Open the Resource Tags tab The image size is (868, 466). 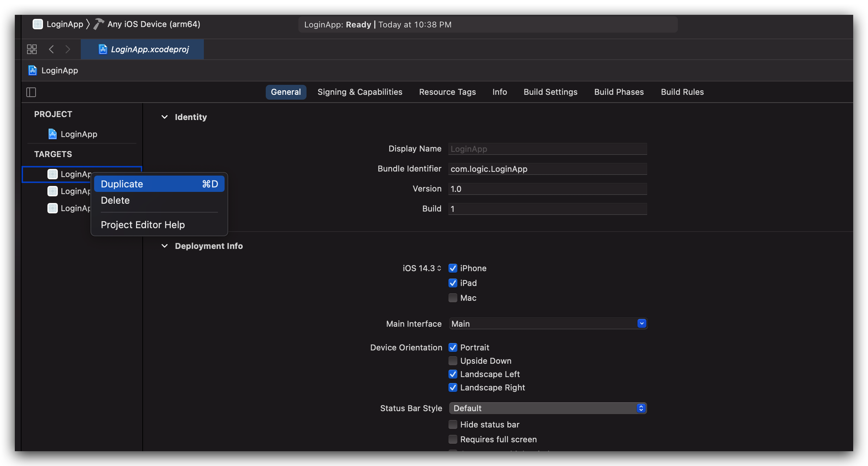pos(447,92)
